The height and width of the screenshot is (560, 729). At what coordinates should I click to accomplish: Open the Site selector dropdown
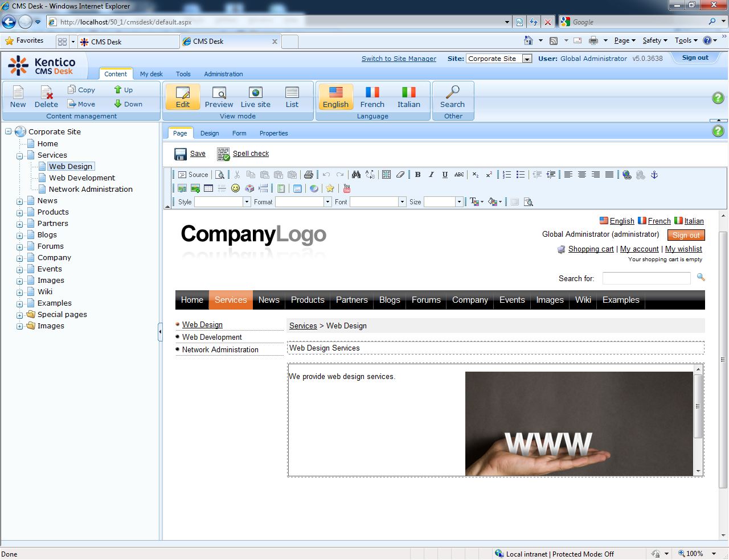pyautogui.click(x=527, y=59)
